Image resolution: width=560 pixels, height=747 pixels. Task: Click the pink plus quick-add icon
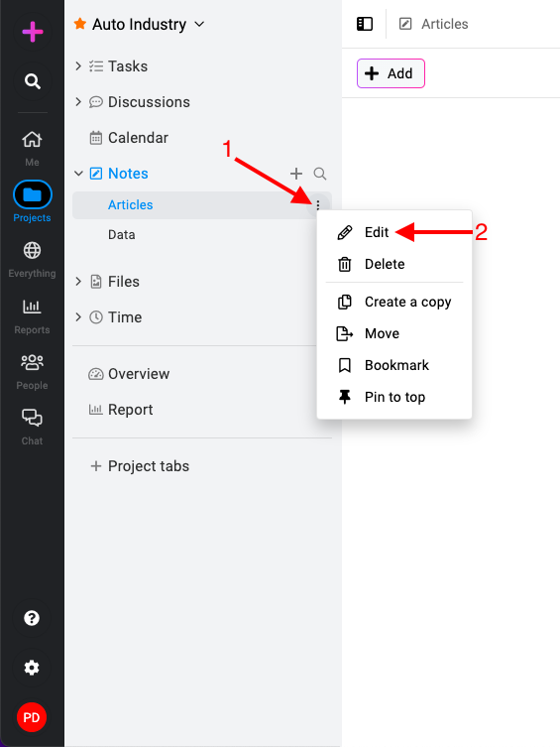pyautogui.click(x=32, y=32)
